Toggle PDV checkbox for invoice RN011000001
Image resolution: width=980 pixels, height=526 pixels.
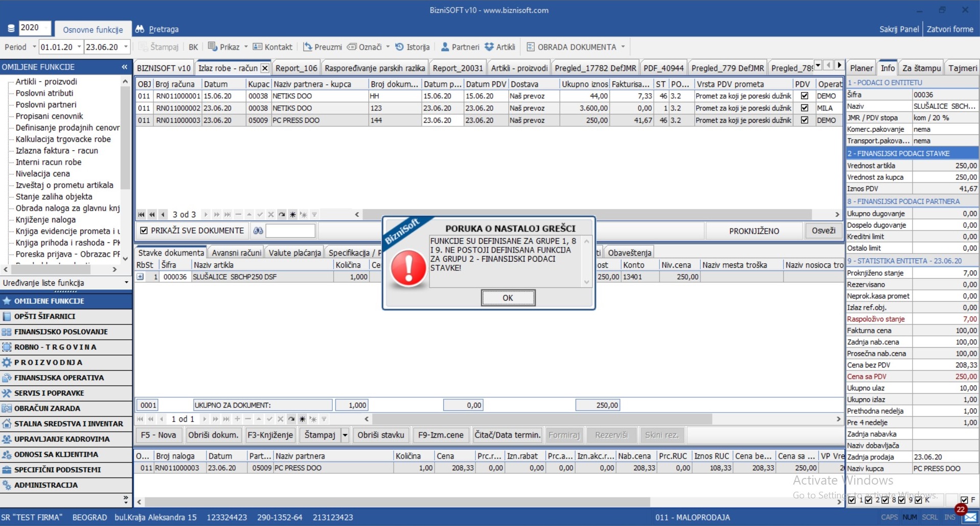click(805, 96)
